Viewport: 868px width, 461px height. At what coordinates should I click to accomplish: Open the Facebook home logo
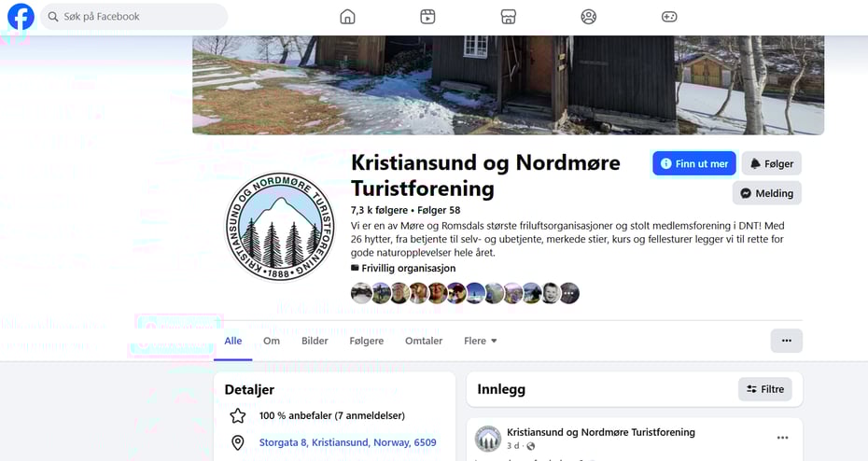point(21,17)
